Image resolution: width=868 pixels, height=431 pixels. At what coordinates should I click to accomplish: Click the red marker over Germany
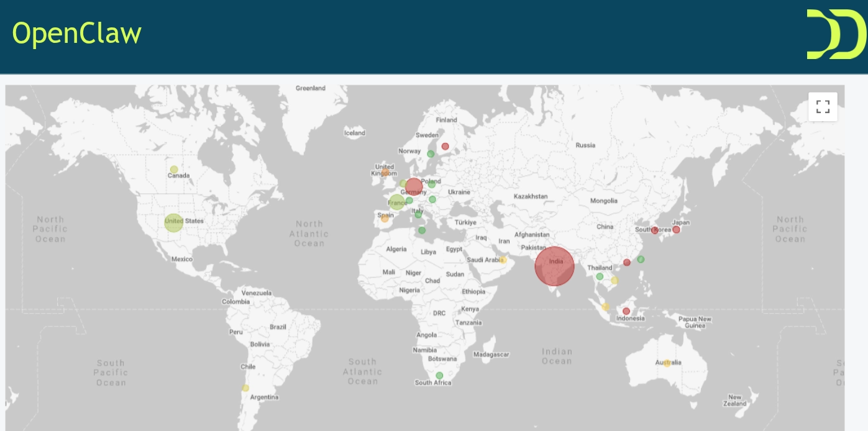point(414,186)
